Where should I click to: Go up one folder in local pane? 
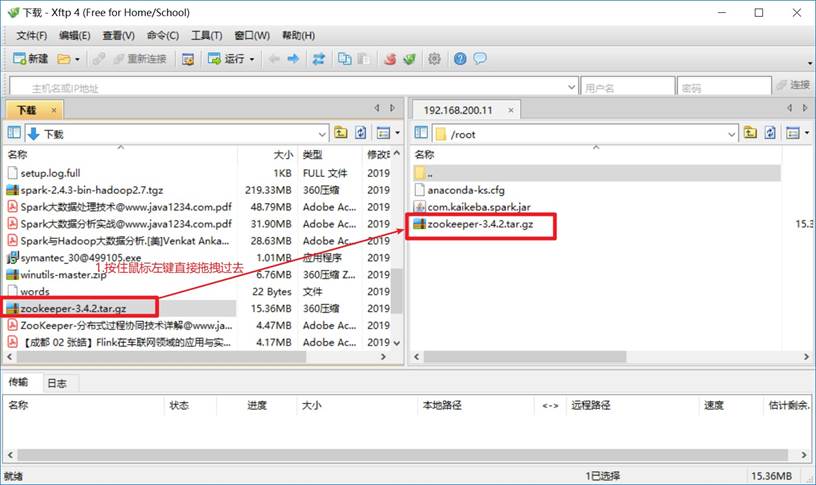(341, 133)
